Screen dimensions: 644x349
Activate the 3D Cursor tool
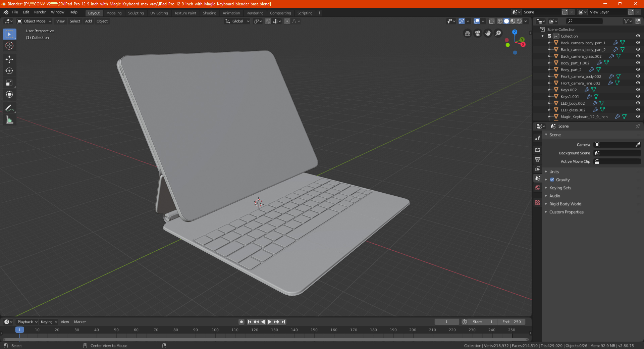[x=9, y=46]
